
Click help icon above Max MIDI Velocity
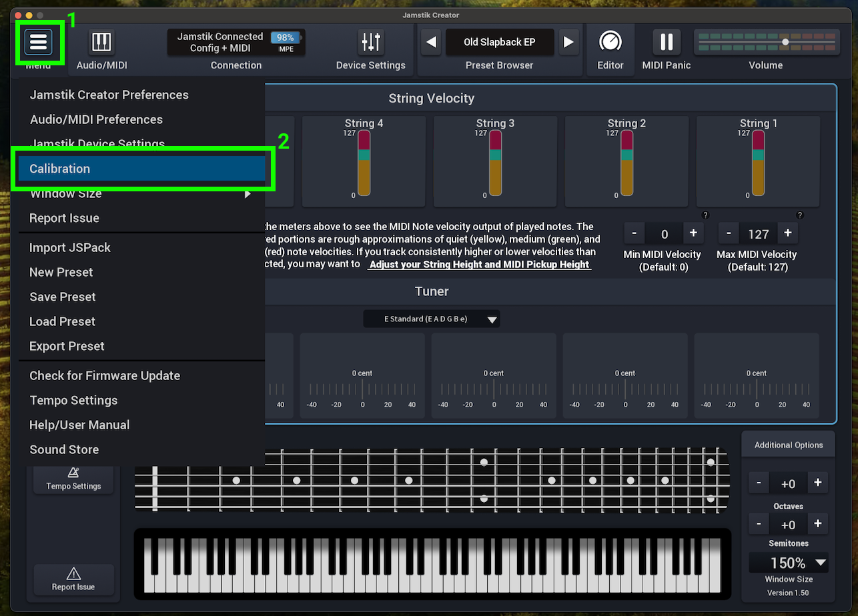click(800, 215)
